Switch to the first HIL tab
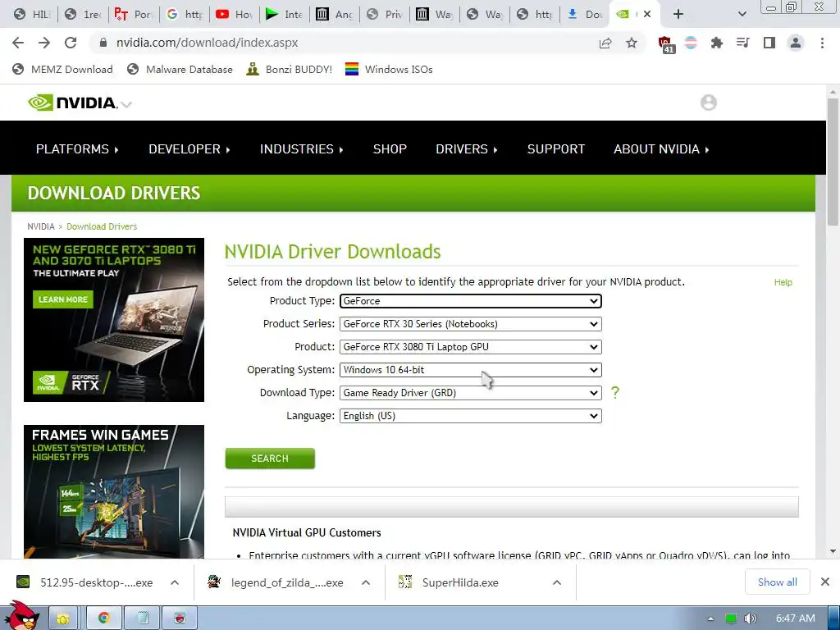 31,14
